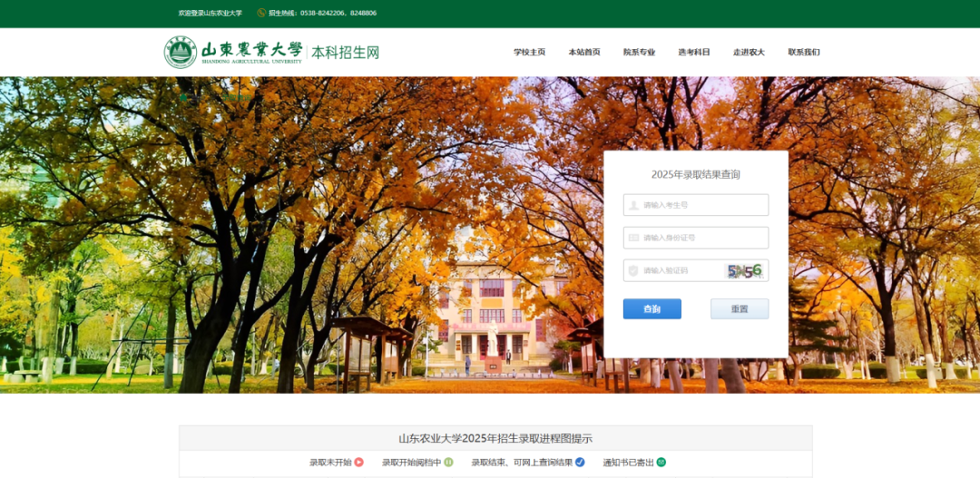
Task: Click the Shandong Agricultural University round logo
Action: 180,52
